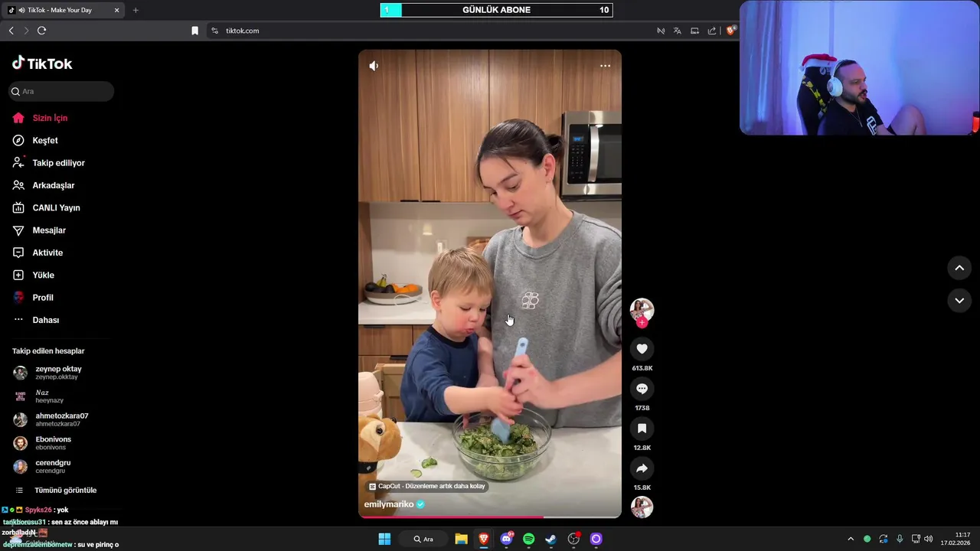
Task: Mute the TikTok video sound
Action: (374, 66)
